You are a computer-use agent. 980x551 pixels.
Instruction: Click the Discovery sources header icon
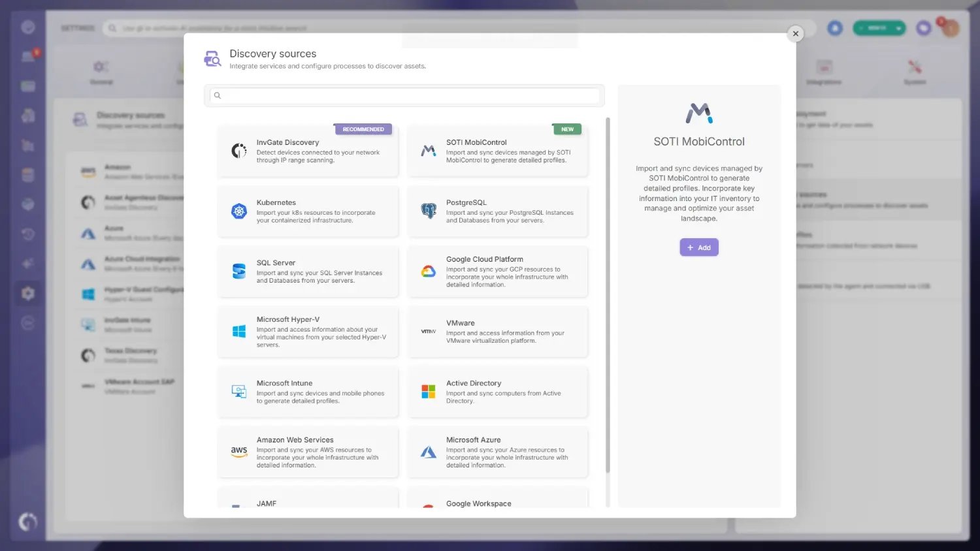coord(212,59)
